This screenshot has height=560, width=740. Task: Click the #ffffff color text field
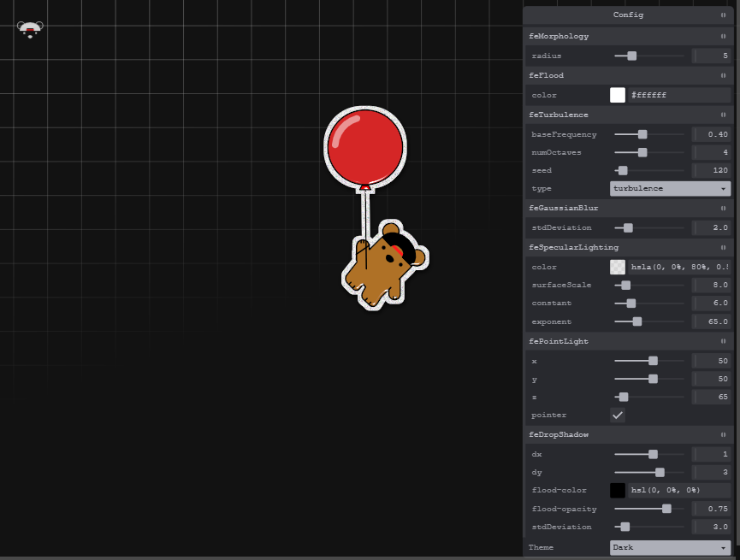(x=679, y=95)
